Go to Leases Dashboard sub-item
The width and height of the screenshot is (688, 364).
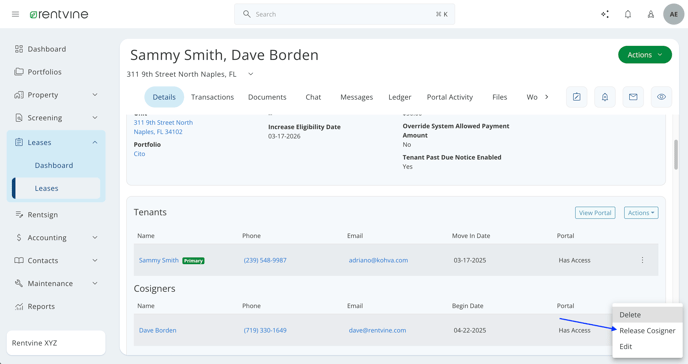(x=54, y=165)
